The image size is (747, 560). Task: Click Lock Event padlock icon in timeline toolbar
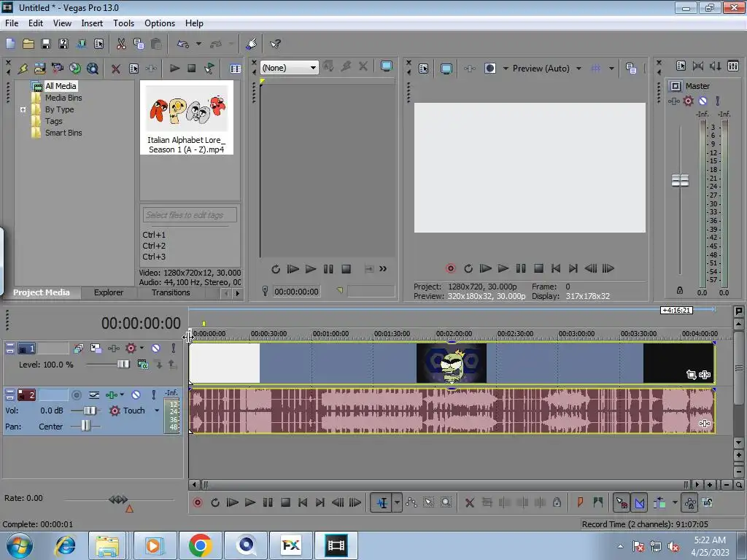point(557,502)
